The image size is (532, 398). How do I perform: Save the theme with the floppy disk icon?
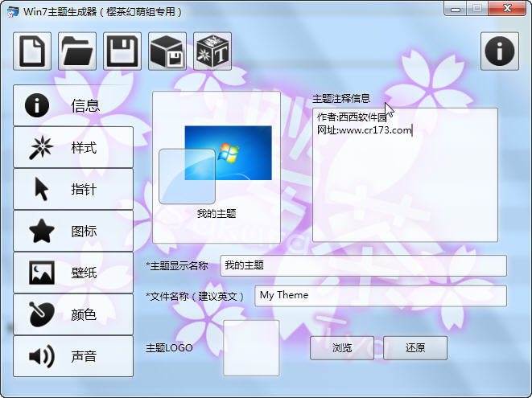(x=122, y=51)
